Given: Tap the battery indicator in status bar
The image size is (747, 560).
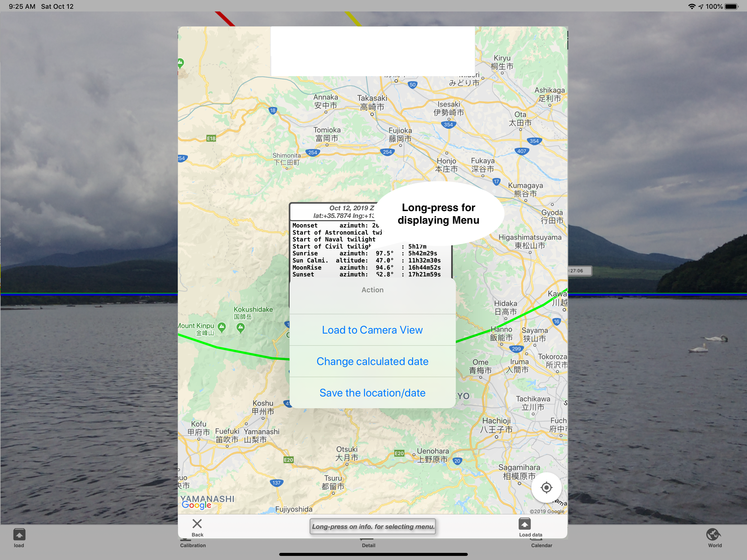Looking at the screenshot, I should click(x=731, y=6).
